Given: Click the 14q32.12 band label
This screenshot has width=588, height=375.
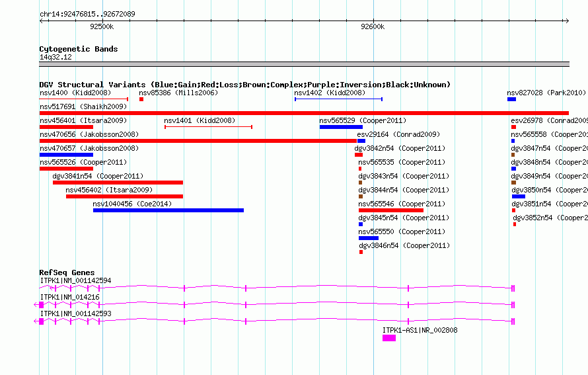Looking at the screenshot, I should pos(55,57).
